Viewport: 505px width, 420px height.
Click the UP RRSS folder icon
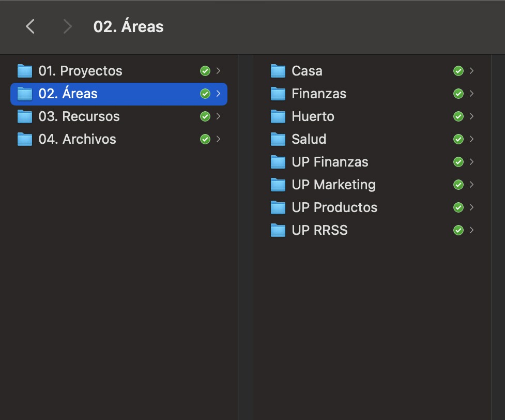278,230
